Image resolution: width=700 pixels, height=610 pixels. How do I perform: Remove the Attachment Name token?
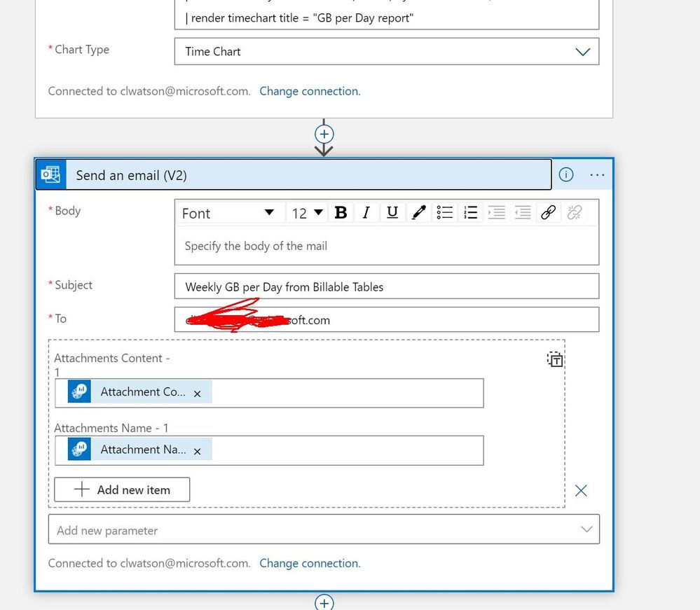(198, 451)
